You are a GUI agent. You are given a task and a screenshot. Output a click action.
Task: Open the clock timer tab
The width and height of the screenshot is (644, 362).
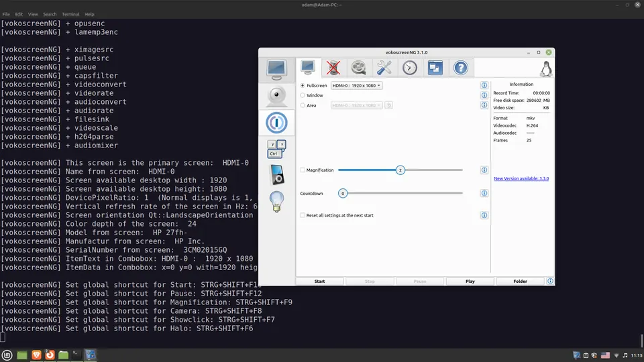pos(409,68)
